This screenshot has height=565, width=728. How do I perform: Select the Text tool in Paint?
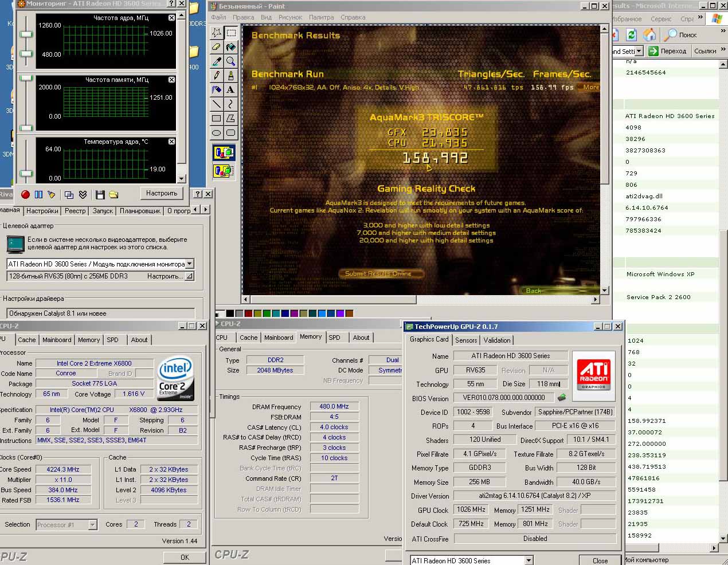(x=230, y=90)
